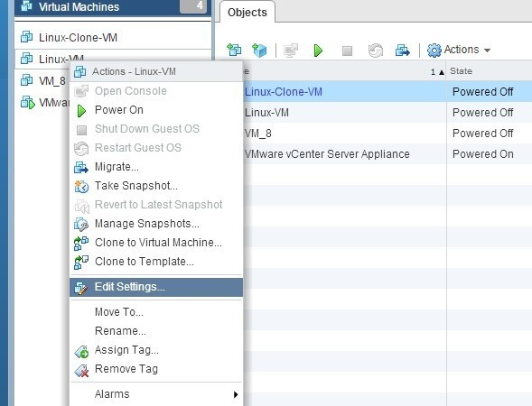
Task: Select the Linux-Clone-VM row in table
Action: 387,91
